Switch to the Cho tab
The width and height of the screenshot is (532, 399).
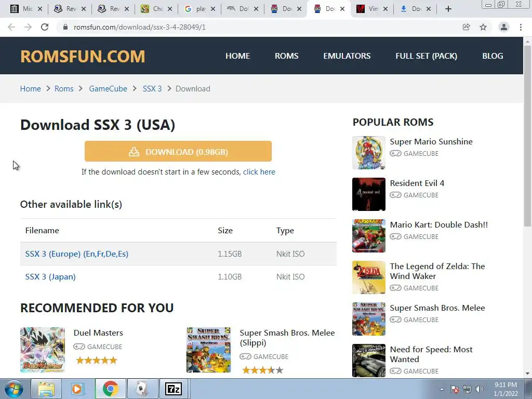pos(156,9)
